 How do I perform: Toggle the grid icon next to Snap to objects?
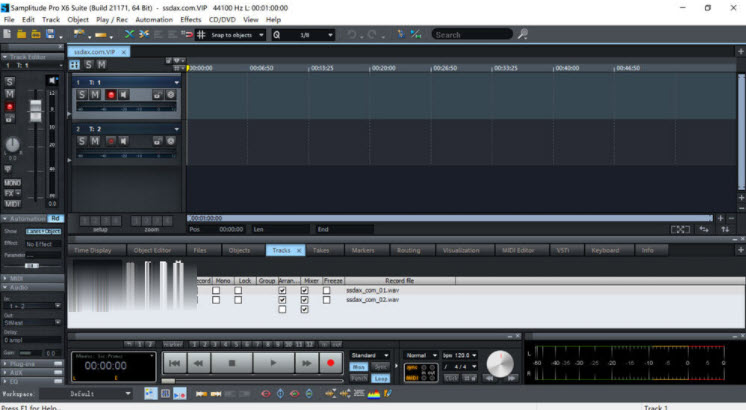coord(201,34)
